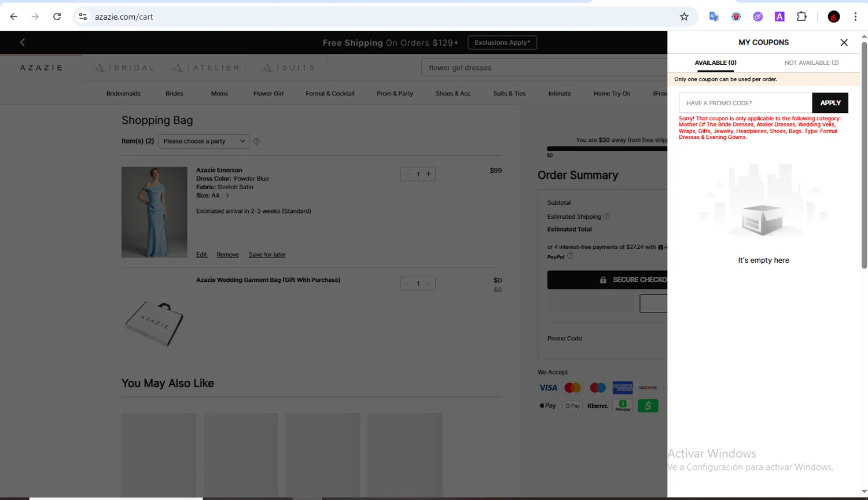Click the free shipping progress bar
Image resolution: width=868 pixels, height=500 pixels.
[607, 149]
